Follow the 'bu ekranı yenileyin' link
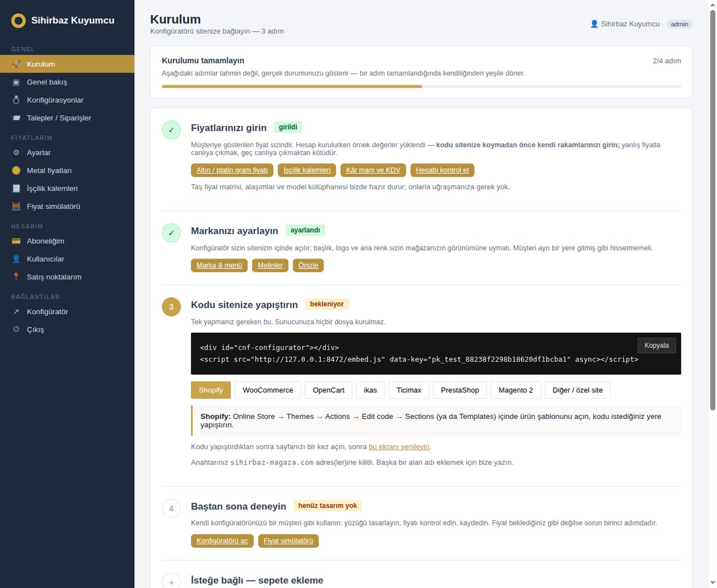 pyautogui.click(x=399, y=447)
